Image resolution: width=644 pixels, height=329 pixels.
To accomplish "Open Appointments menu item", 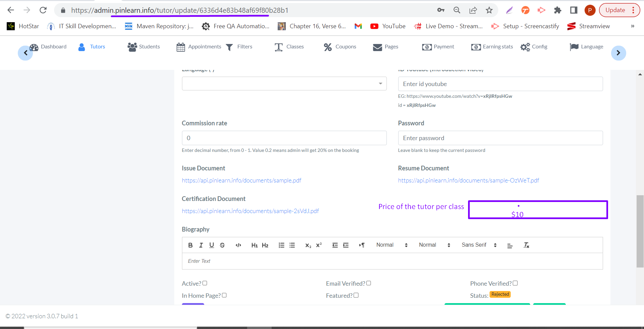I will [x=199, y=47].
